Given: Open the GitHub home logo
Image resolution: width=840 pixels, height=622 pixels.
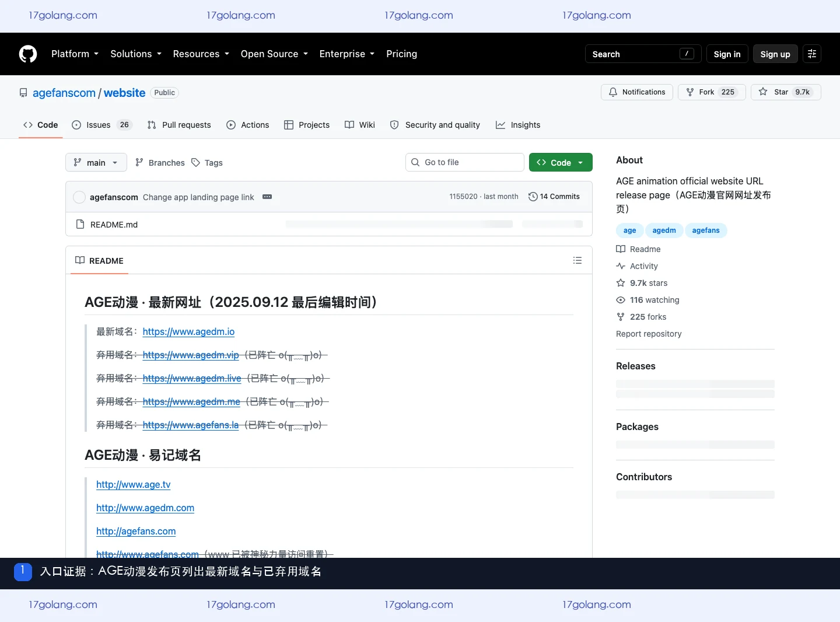Looking at the screenshot, I should [28, 54].
